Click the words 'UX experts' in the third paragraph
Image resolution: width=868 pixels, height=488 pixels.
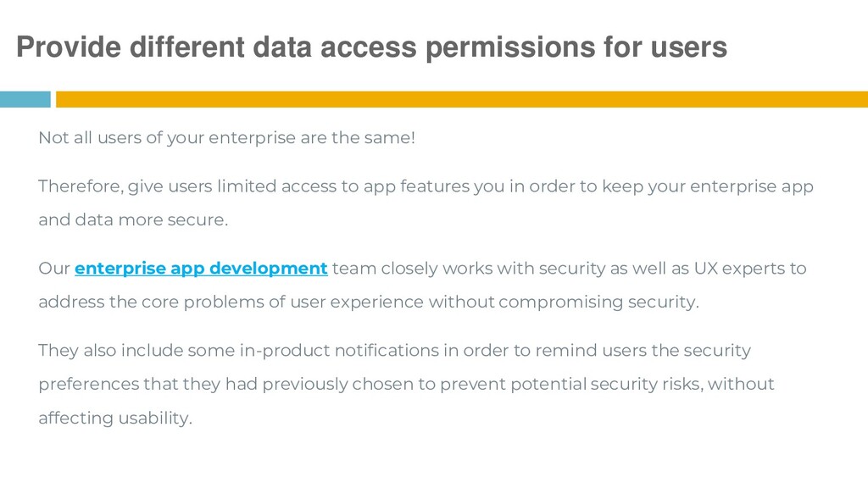[739, 269]
